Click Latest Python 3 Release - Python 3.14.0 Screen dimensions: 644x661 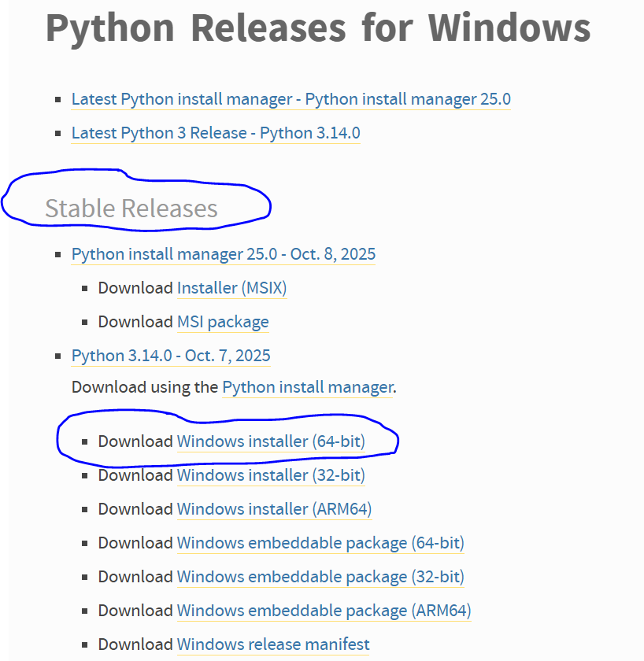click(x=216, y=133)
